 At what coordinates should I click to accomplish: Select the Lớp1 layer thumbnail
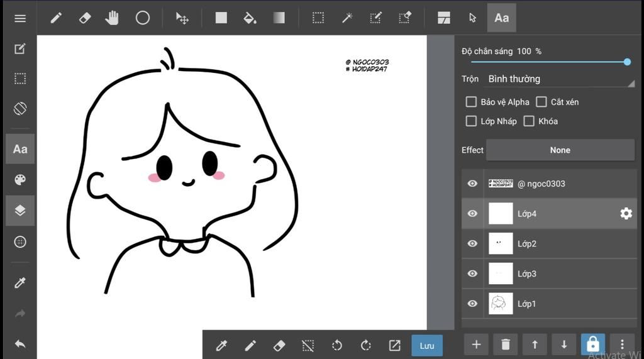501,304
